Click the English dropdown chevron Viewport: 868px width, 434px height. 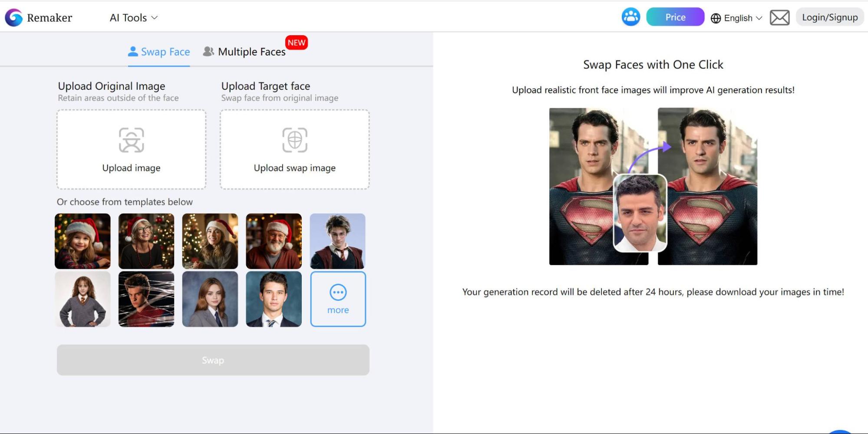point(759,18)
